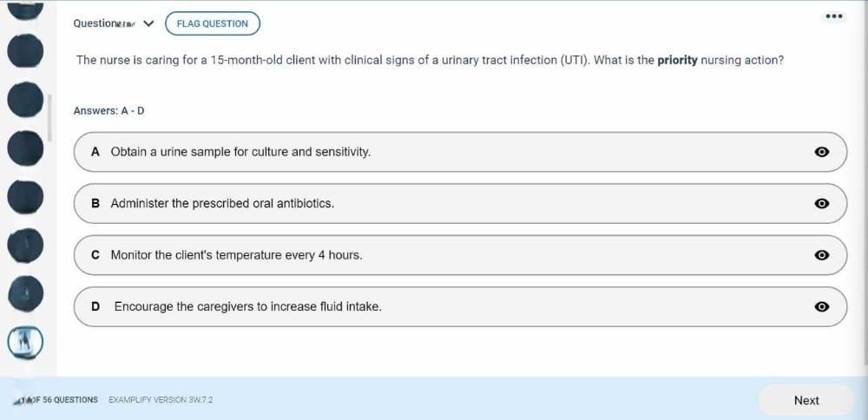This screenshot has width=868, height=420.
Task: Click the eye icon on answer D
Action: tap(822, 306)
